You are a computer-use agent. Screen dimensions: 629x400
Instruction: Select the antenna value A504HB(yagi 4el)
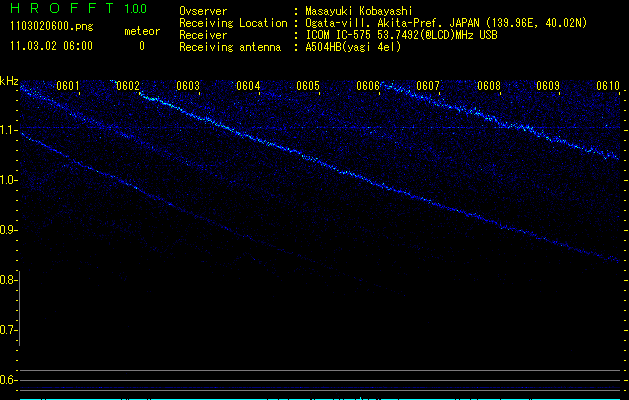353,47
